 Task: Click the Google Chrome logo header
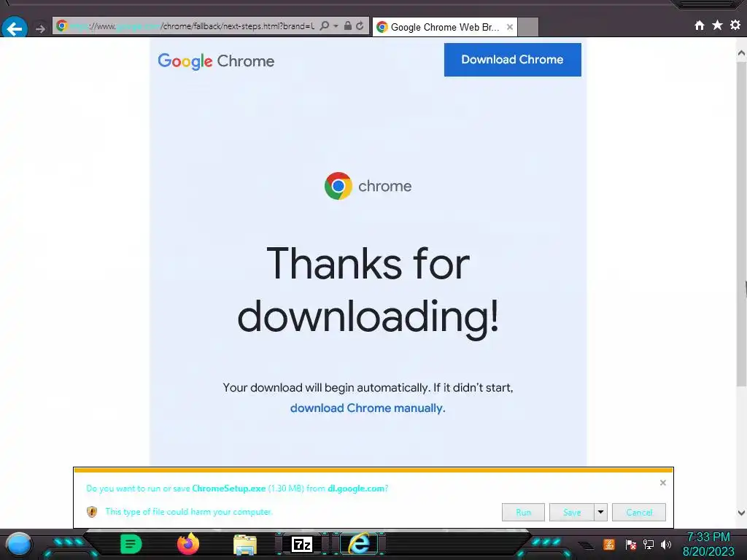point(216,61)
